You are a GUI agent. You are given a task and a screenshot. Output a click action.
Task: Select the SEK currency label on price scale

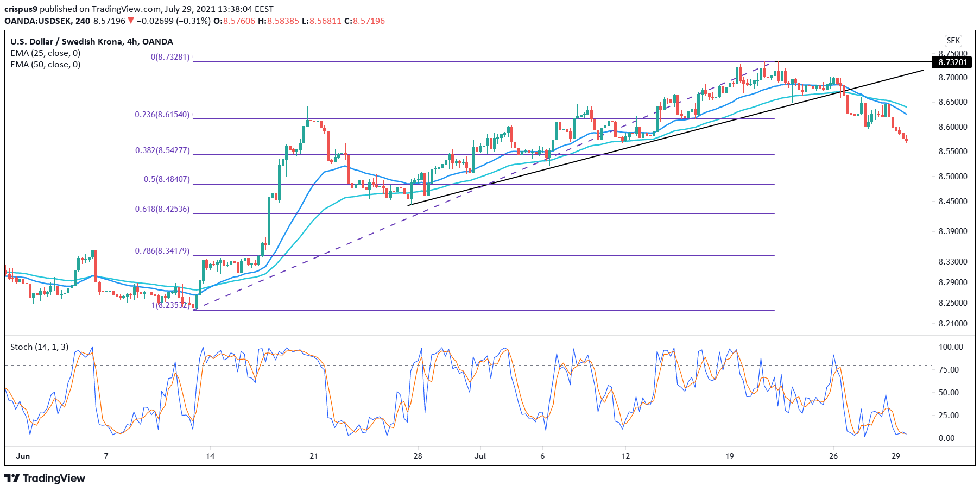coord(953,40)
